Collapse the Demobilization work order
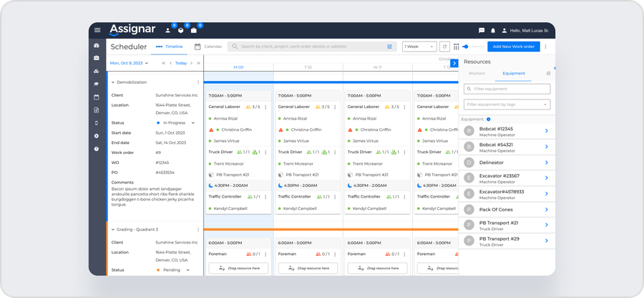 click(113, 82)
